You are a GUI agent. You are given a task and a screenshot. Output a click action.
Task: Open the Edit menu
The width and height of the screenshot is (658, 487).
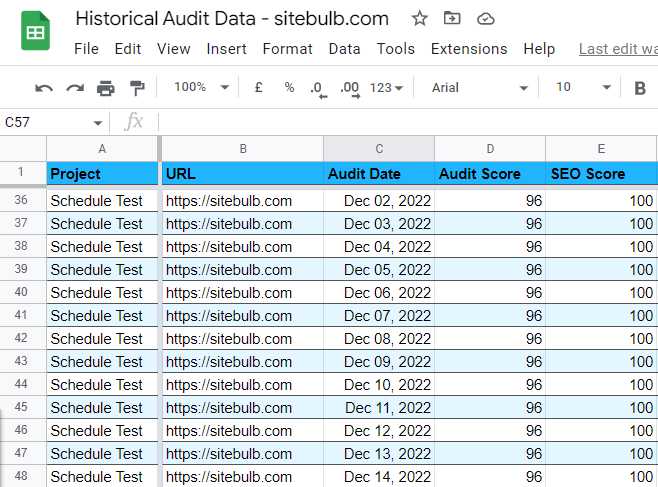coord(128,49)
